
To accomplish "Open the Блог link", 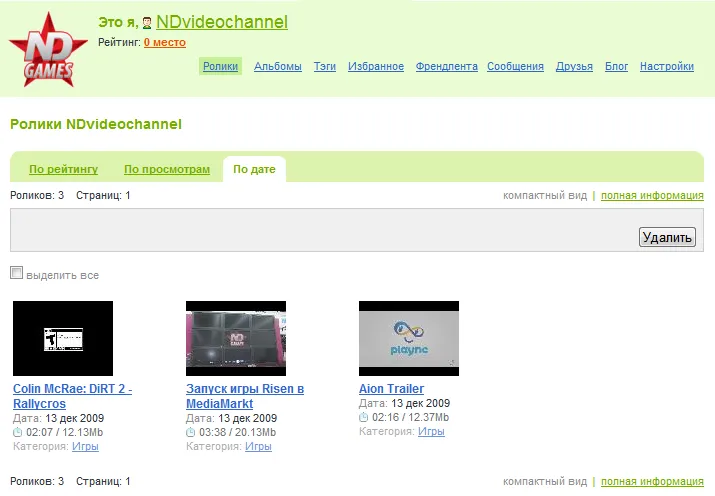I will click(617, 66).
